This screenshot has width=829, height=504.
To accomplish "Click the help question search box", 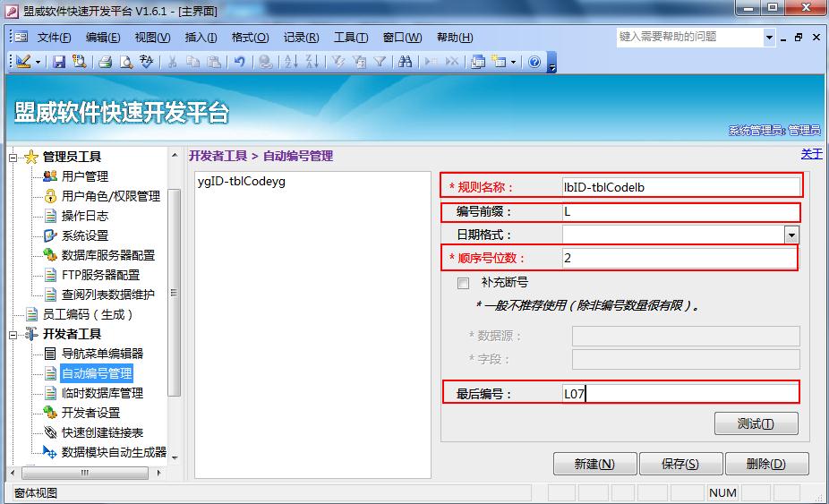I will (689, 37).
